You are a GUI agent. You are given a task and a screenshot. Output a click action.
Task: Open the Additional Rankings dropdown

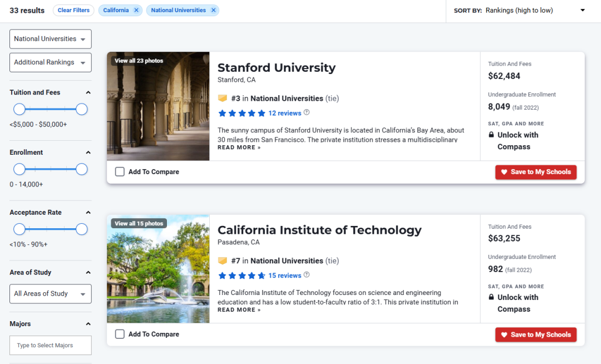pos(51,62)
